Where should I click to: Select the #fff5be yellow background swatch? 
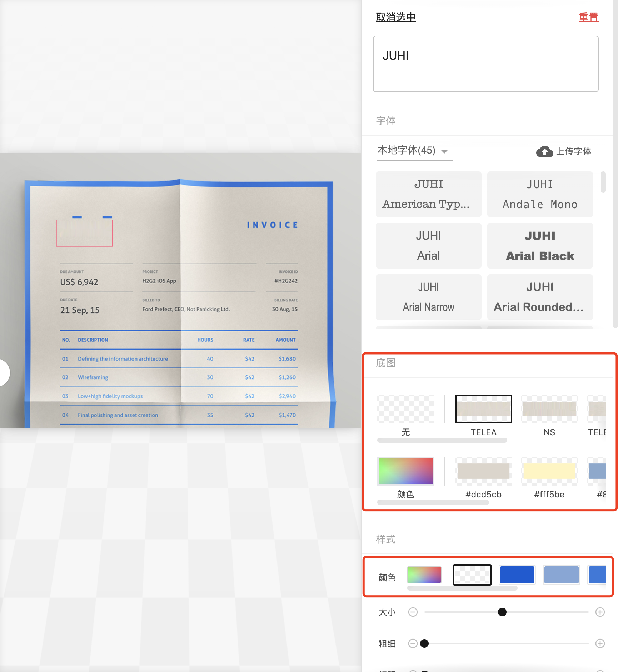549,471
